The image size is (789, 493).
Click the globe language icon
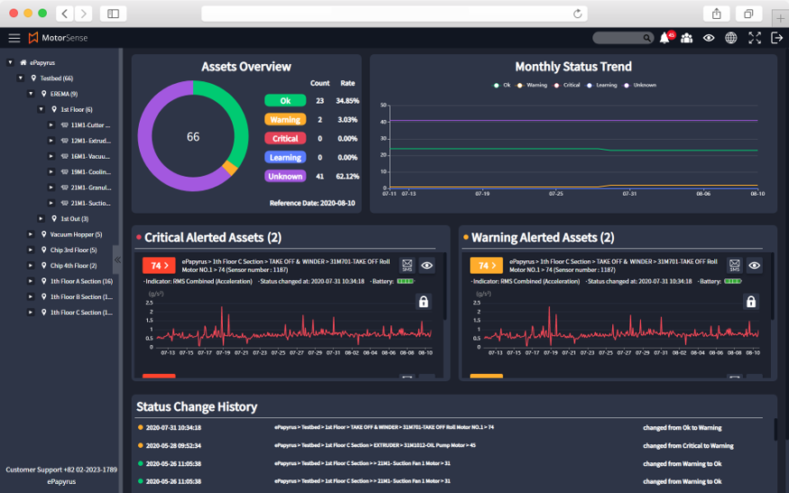pyautogui.click(x=731, y=38)
